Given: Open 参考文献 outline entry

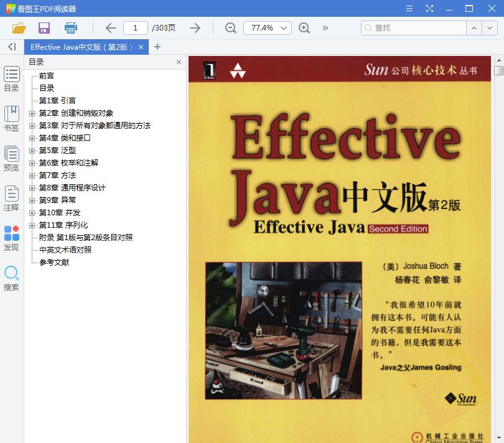Looking at the screenshot, I should (54, 263).
